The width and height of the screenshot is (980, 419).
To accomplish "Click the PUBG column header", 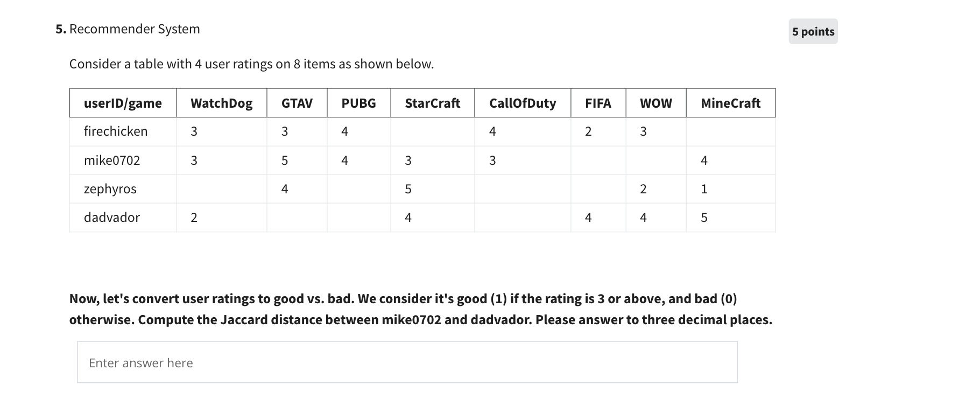I will tap(358, 103).
